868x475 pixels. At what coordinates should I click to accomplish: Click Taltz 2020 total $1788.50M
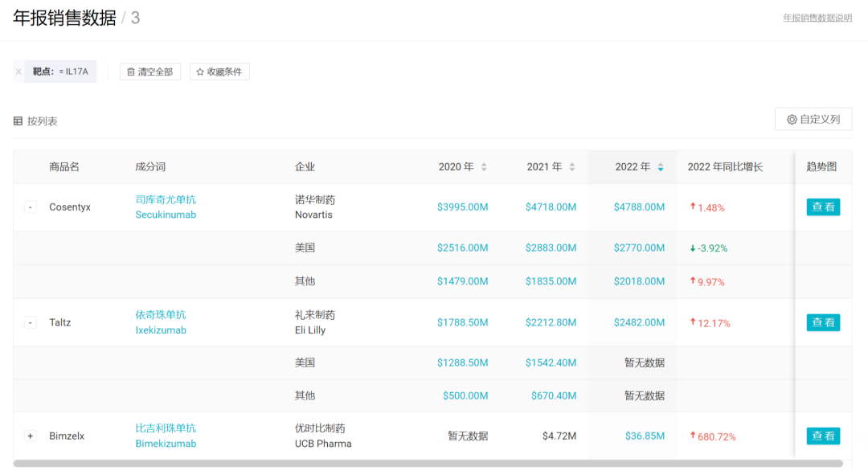463,322
